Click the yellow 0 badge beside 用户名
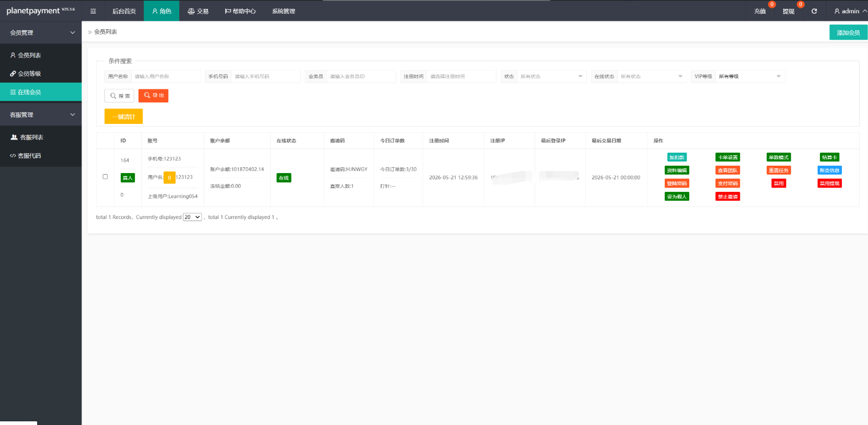The image size is (868, 425). coord(169,178)
